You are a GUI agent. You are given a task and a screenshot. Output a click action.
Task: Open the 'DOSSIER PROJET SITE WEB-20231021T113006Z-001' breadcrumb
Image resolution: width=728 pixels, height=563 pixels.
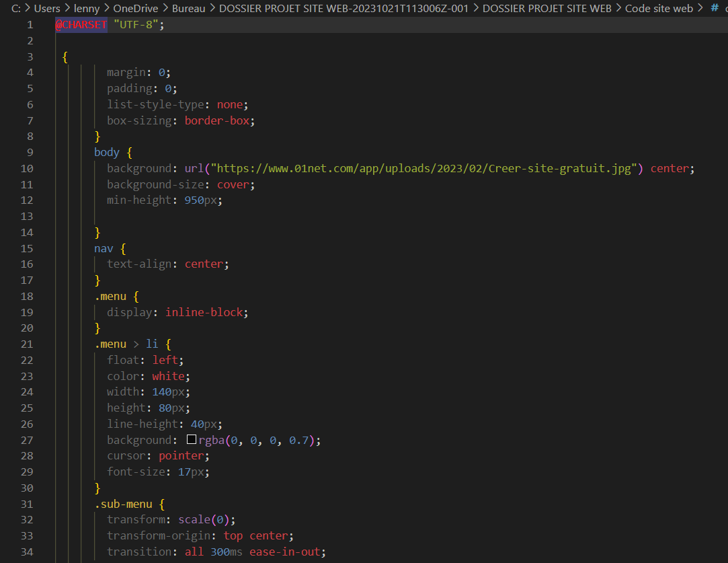pos(343,9)
